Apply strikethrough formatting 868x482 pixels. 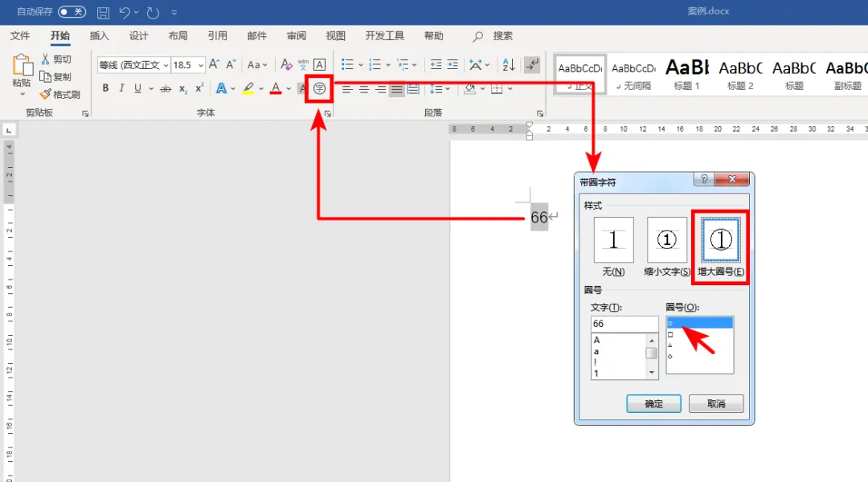click(166, 88)
